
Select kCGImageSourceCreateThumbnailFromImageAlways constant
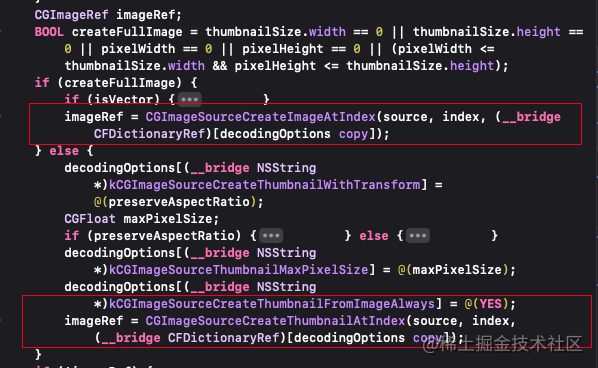[272, 304]
